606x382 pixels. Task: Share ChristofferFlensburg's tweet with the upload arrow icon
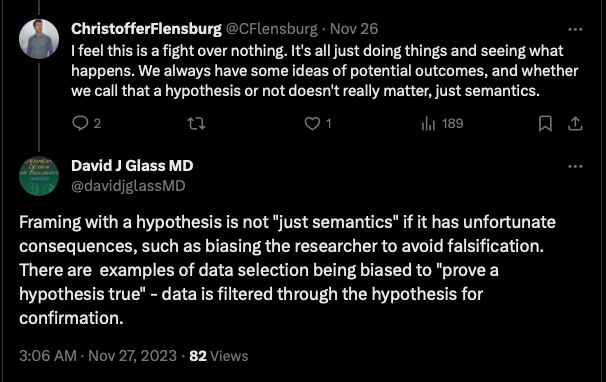coord(575,124)
